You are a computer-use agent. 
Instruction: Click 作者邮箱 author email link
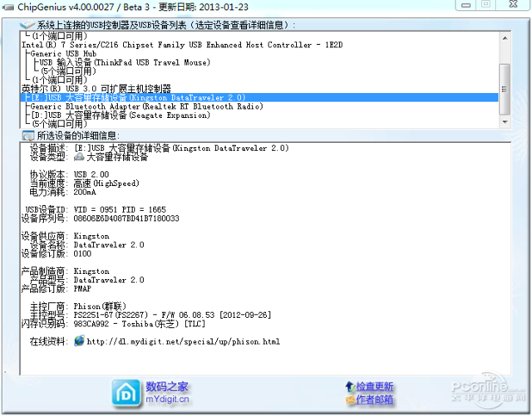tap(375, 400)
